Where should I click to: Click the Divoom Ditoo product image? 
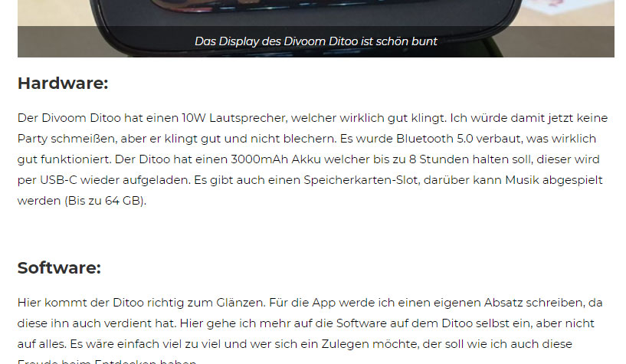[316, 28]
